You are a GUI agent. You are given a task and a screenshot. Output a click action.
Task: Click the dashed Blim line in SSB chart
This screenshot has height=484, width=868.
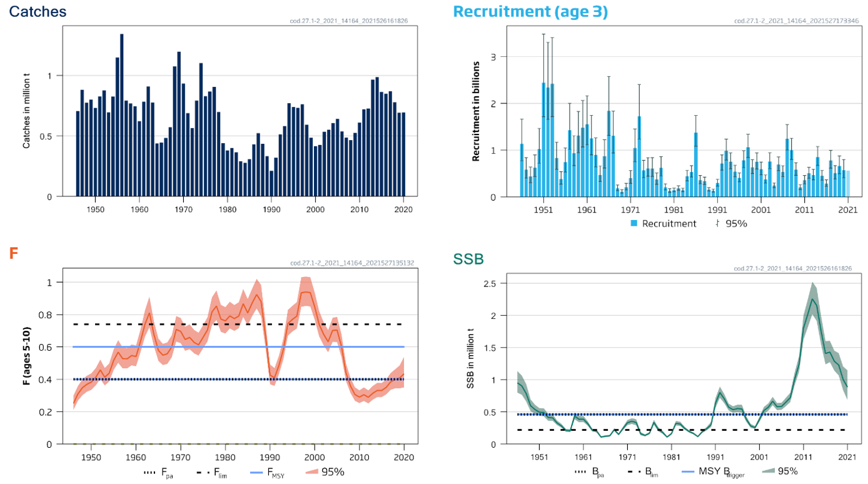pos(682,430)
